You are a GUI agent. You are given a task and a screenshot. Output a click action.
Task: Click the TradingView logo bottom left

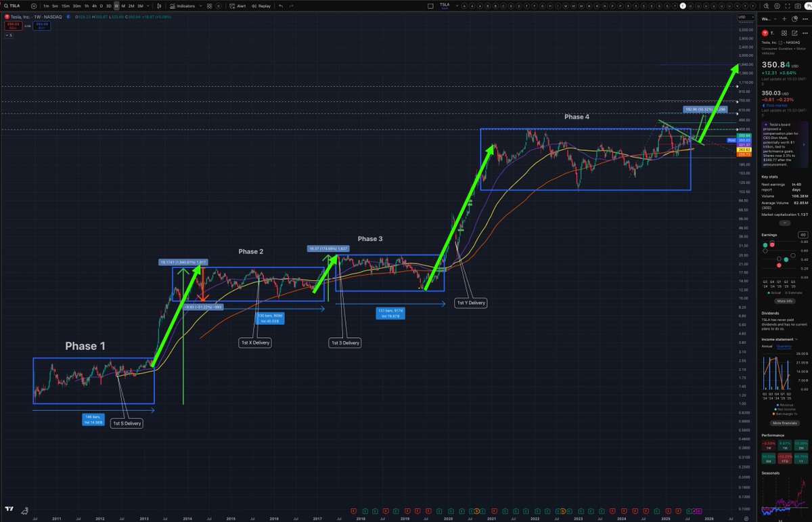click(x=9, y=509)
